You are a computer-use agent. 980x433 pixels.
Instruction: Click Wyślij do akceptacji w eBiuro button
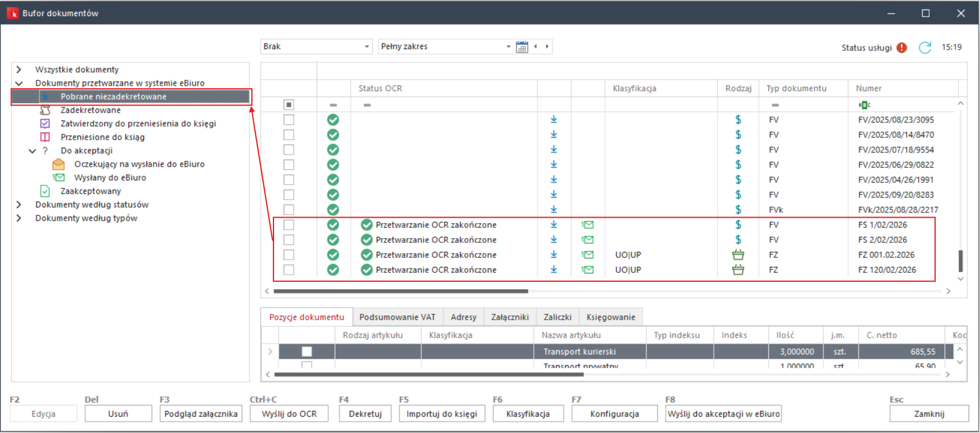click(723, 414)
